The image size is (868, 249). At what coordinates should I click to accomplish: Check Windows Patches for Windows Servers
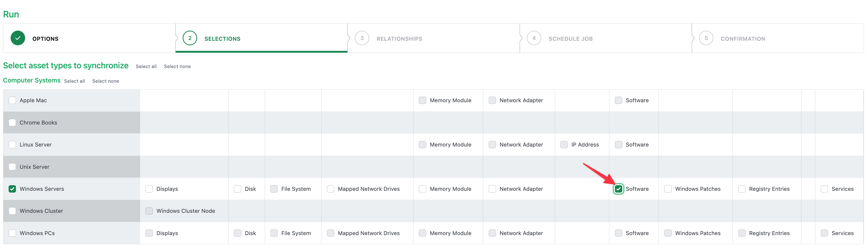[668, 189]
